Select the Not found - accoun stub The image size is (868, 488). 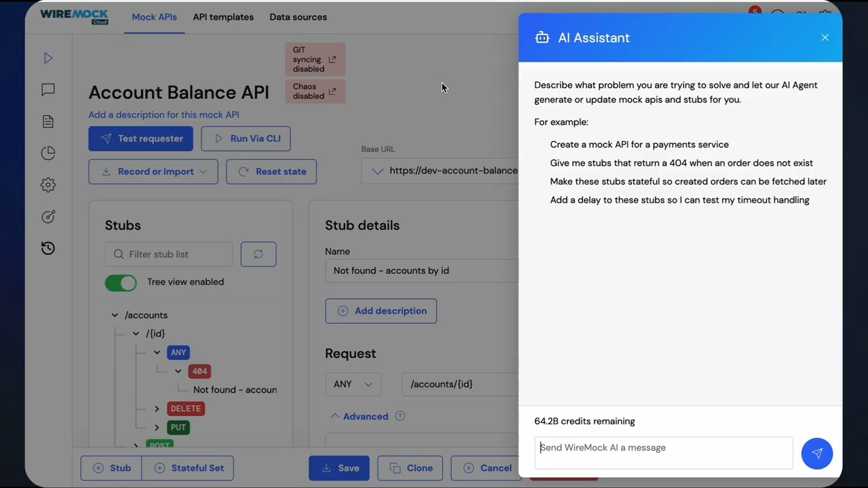tap(235, 390)
